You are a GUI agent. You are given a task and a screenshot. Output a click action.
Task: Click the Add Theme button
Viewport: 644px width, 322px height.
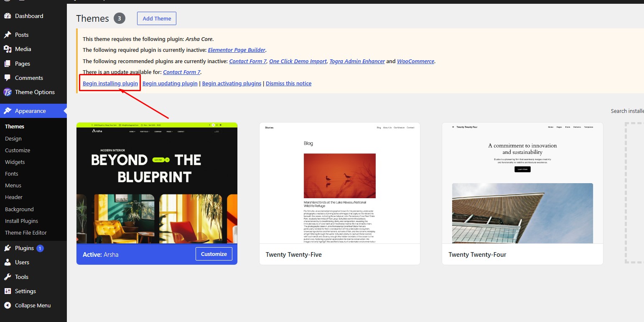pyautogui.click(x=157, y=18)
